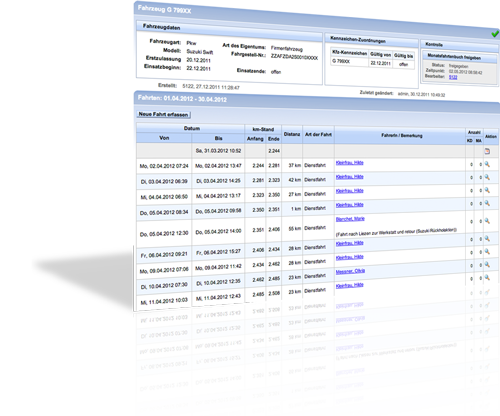
Task: Click the Kfz-Kennzeichen G 799XX cell
Action: (349, 61)
